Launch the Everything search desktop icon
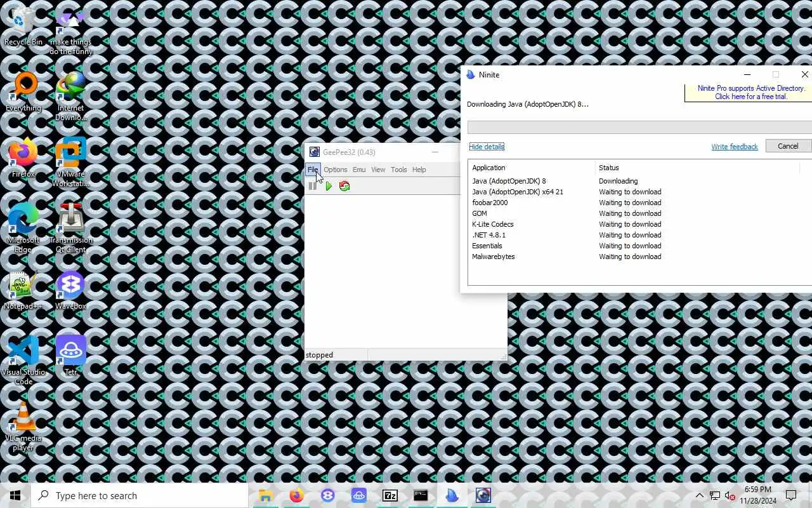The image size is (812, 508). (23, 93)
